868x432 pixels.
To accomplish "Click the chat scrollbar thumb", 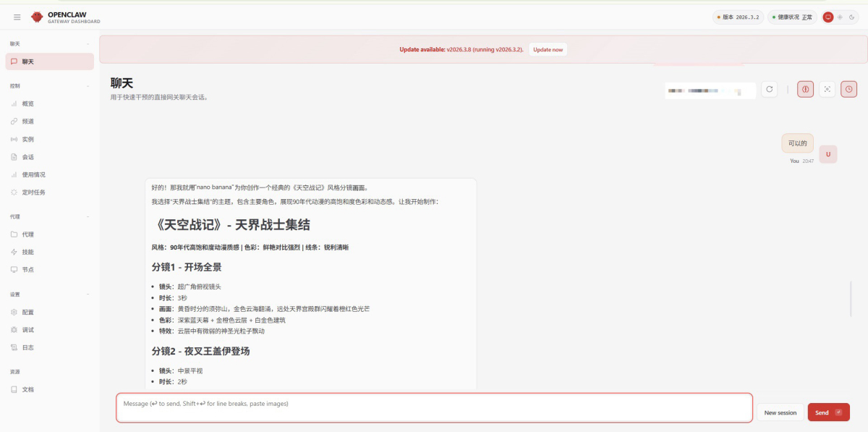I will coord(851,298).
